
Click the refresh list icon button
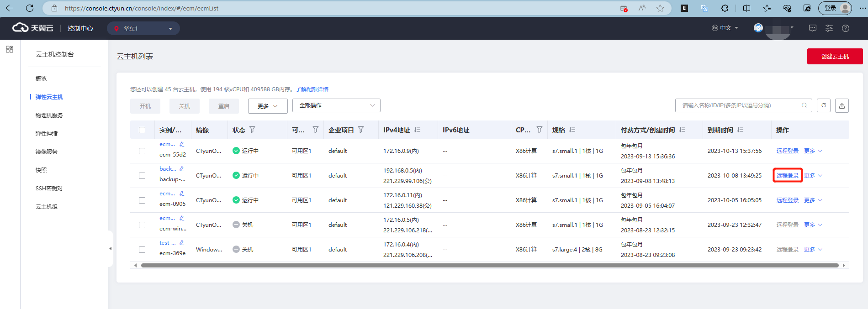pyautogui.click(x=823, y=105)
